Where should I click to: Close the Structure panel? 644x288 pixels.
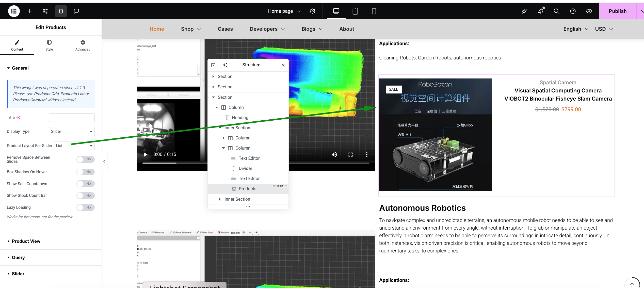tap(283, 65)
